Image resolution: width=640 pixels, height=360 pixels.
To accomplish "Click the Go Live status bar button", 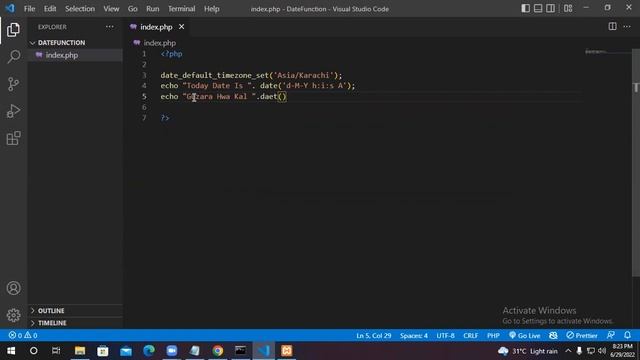I will pos(524,336).
